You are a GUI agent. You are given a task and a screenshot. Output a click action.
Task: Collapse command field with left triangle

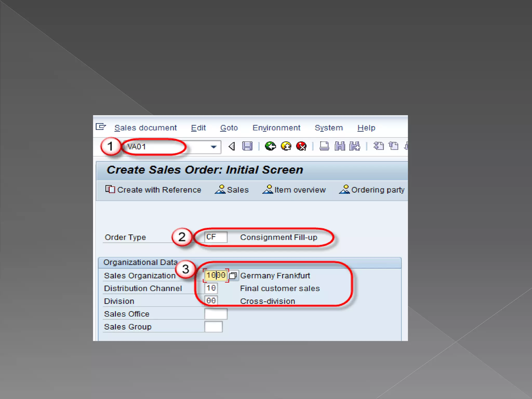click(232, 147)
